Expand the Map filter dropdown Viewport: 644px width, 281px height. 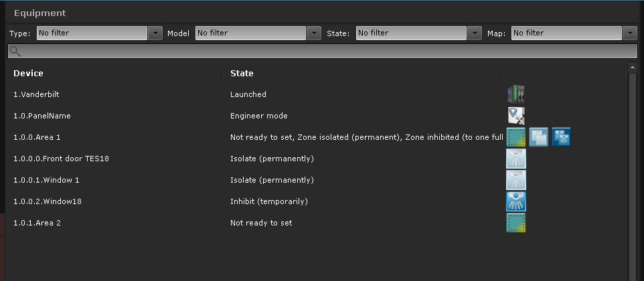tap(630, 33)
